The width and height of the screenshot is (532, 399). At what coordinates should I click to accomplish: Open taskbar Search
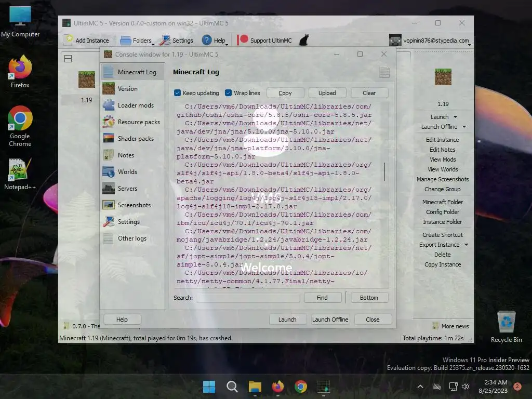(232, 387)
